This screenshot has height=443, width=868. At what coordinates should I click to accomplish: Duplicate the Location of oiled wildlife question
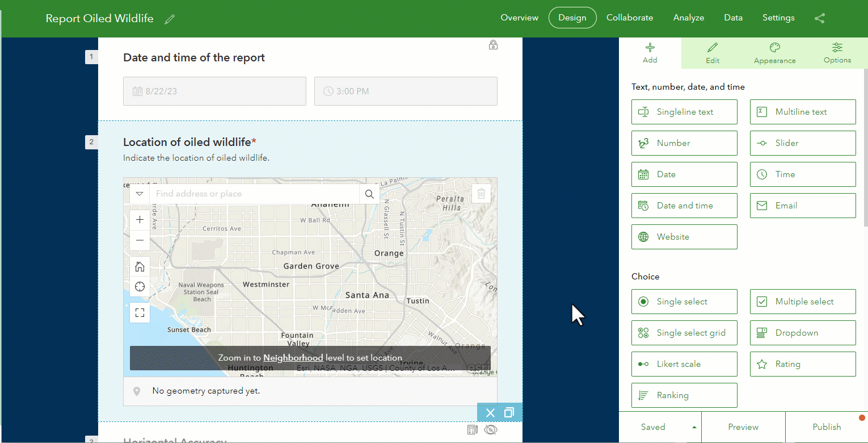tap(509, 412)
